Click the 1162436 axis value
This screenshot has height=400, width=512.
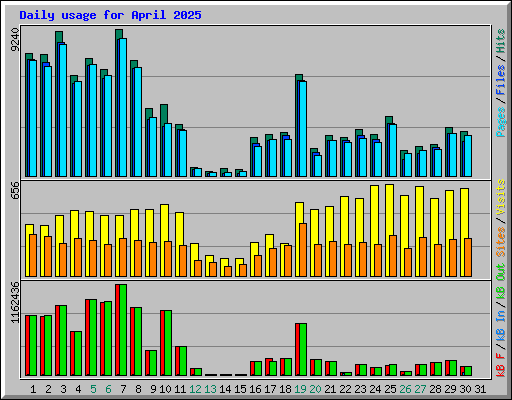15,303
